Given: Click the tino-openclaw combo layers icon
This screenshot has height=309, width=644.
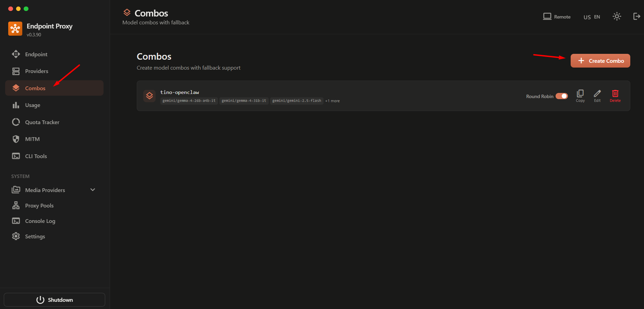Looking at the screenshot, I should coord(149,96).
